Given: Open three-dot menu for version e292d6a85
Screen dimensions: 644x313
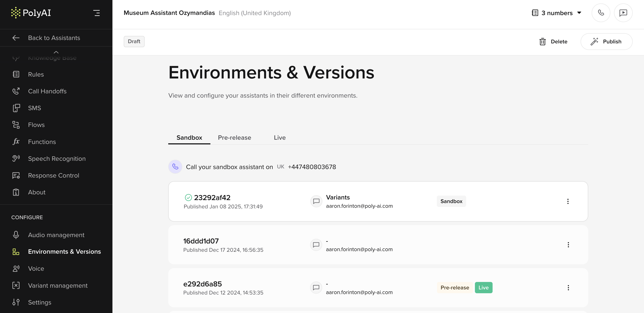Looking at the screenshot, I should pyautogui.click(x=568, y=287).
